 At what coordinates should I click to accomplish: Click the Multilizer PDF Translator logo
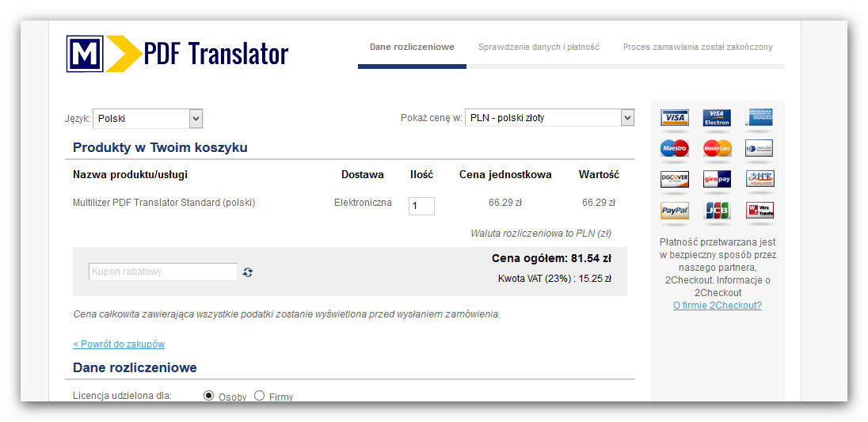tap(177, 54)
